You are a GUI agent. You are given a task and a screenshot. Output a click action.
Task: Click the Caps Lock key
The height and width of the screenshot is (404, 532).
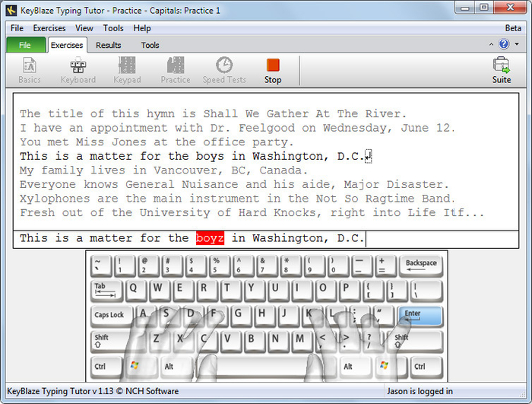pyautogui.click(x=112, y=316)
